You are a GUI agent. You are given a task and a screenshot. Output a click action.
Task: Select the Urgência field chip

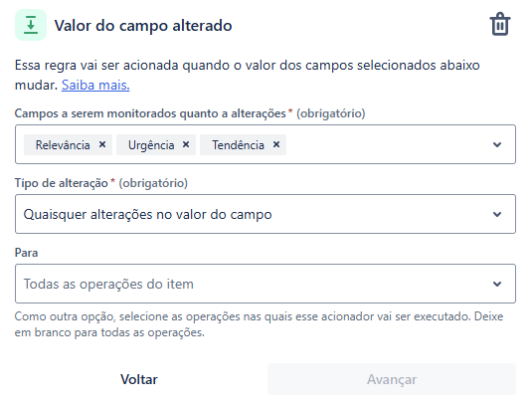point(151,145)
